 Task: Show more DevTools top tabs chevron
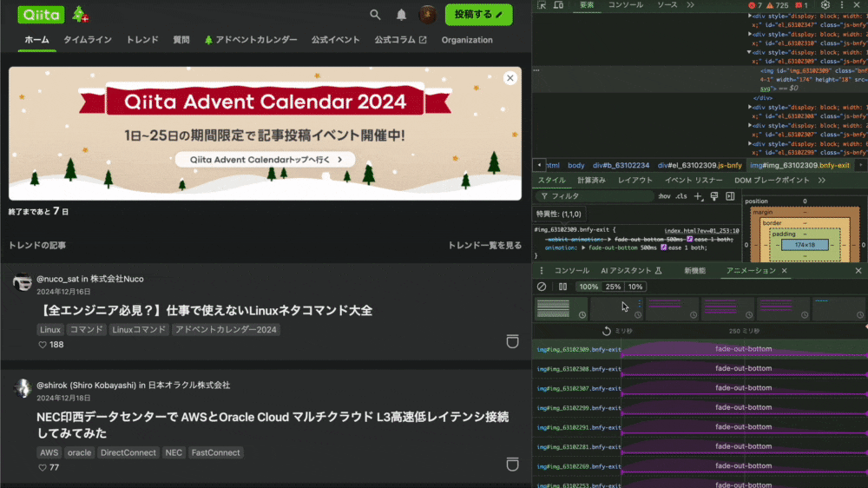690,5
